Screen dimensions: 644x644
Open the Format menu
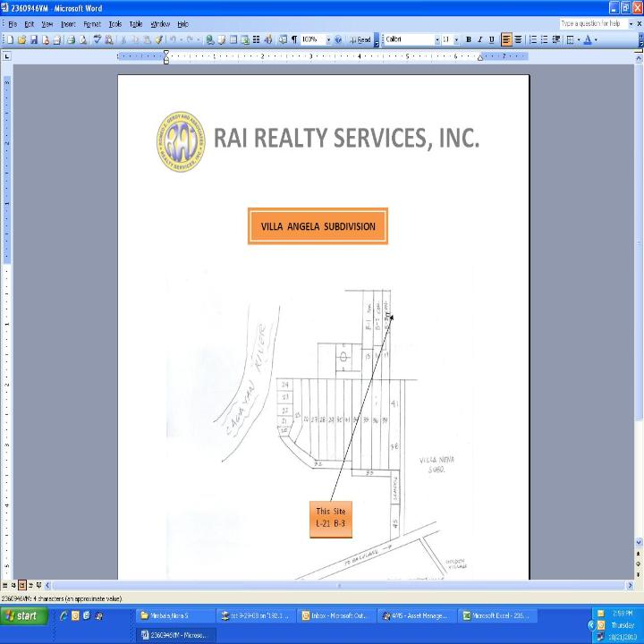[x=92, y=24]
